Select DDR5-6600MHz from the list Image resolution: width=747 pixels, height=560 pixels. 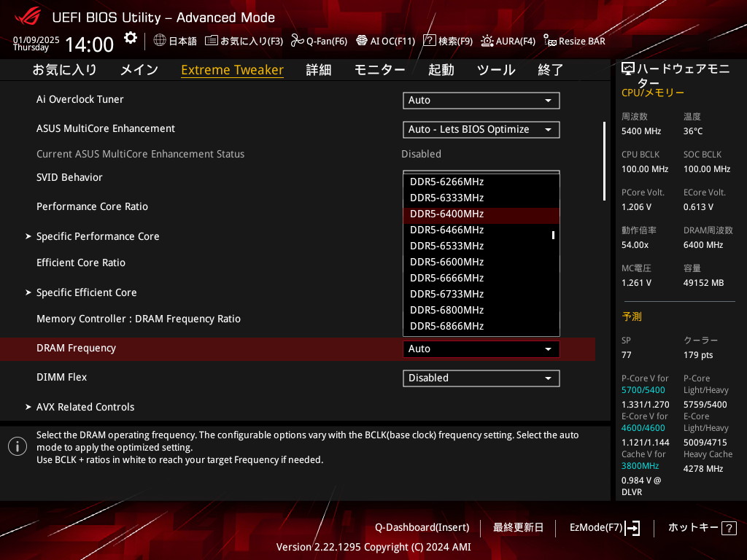pyautogui.click(x=446, y=262)
